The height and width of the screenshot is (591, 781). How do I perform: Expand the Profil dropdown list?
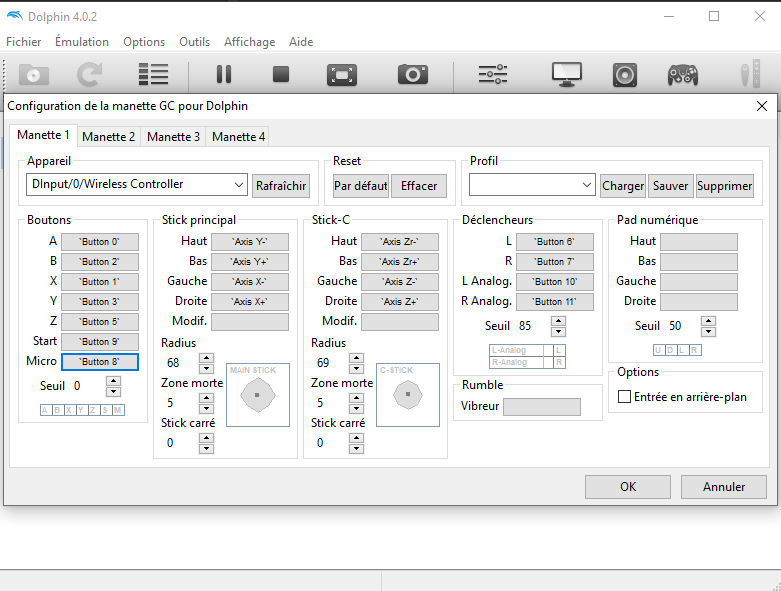coord(587,186)
